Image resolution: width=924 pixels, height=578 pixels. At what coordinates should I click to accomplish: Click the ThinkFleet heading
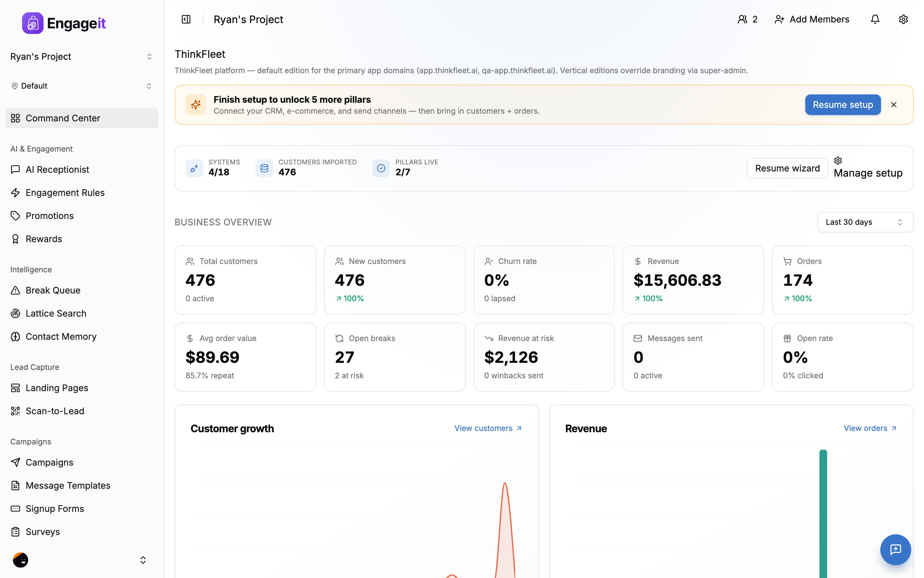[200, 54]
